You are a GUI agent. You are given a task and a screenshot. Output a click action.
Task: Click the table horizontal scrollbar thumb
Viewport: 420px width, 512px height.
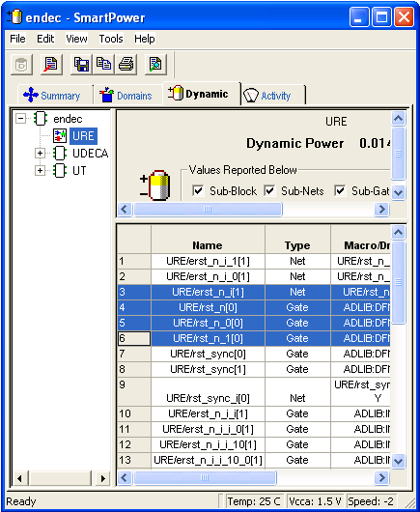(206, 478)
